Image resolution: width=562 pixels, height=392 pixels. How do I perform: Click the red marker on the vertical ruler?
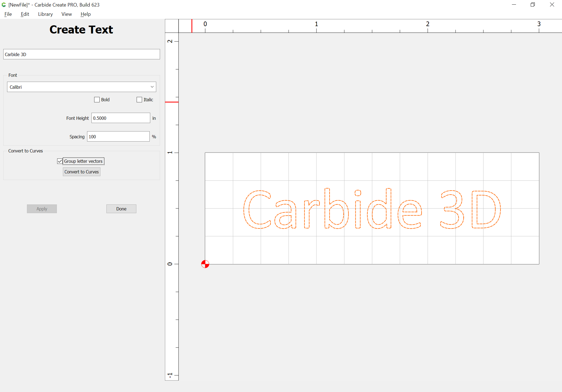click(x=171, y=102)
